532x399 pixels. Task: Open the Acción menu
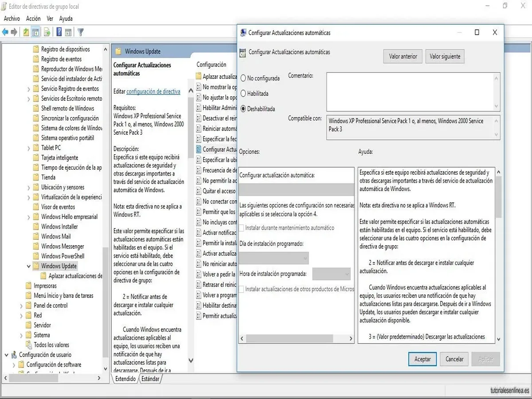pos(33,19)
